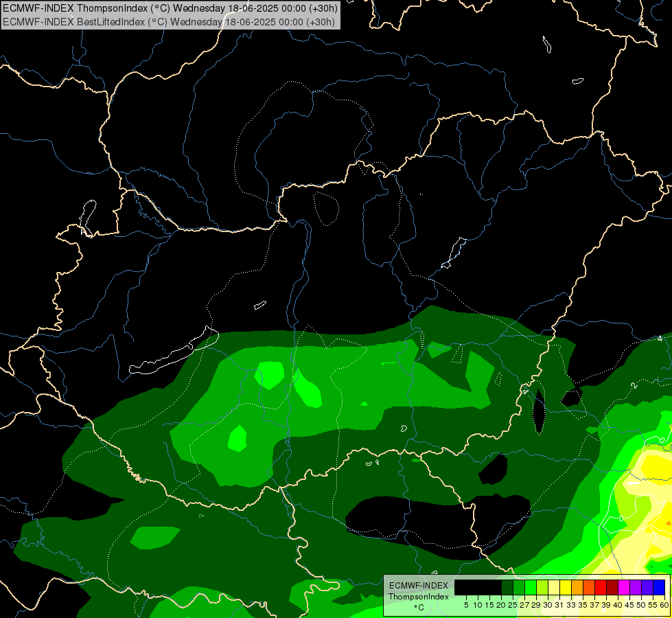
Task: Select the yellow-green 29–30 legend swatch
Action: pos(542,588)
